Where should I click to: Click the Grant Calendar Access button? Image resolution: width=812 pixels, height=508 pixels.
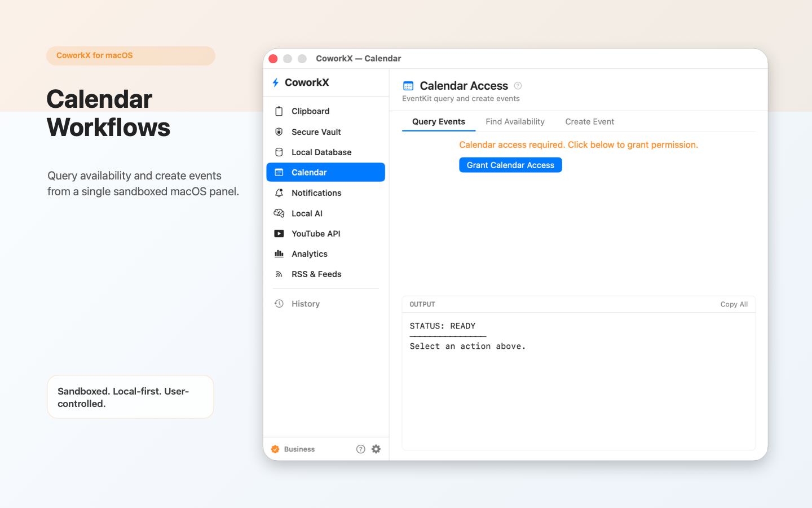point(510,165)
